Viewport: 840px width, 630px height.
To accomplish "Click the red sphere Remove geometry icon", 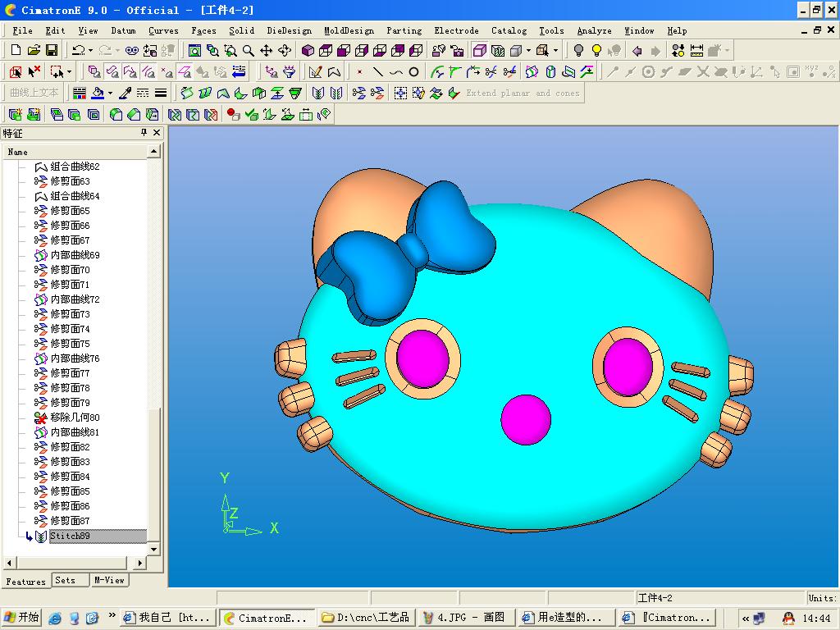I will pyautogui.click(x=233, y=114).
